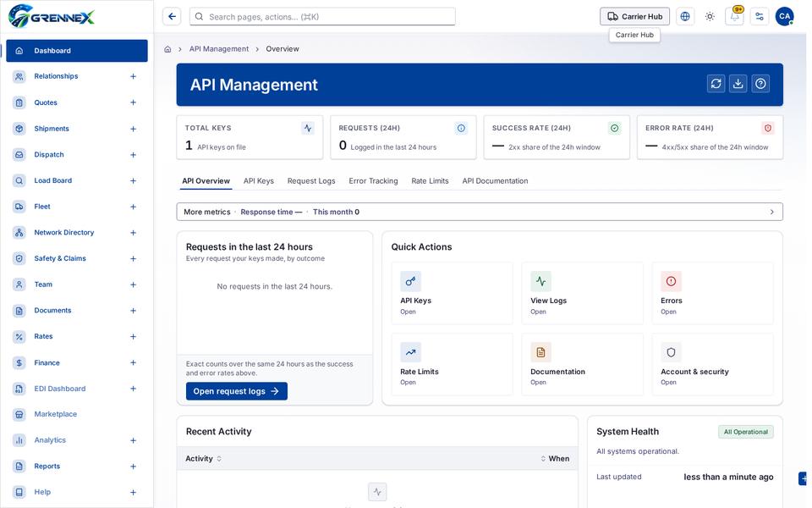Viewport: 812px width, 508px height.
Task: Click the help question mark icon
Action: click(x=760, y=84)
